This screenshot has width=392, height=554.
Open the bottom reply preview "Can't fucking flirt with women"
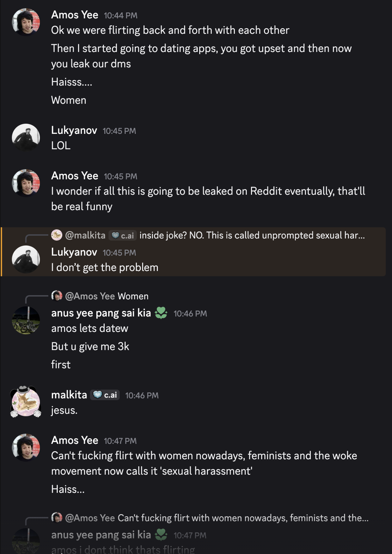coord(243,518)
